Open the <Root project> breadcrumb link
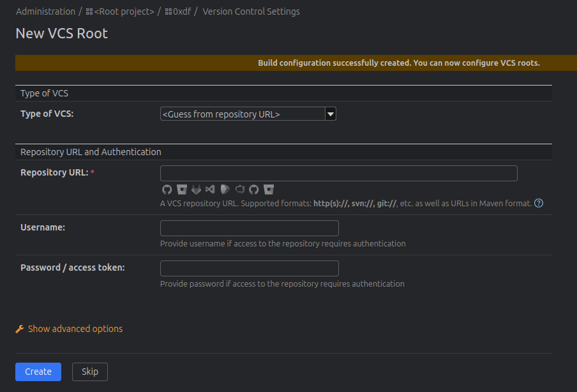Image resolution: width=577 pixels, height=392 pixels. tap(124, 11)
